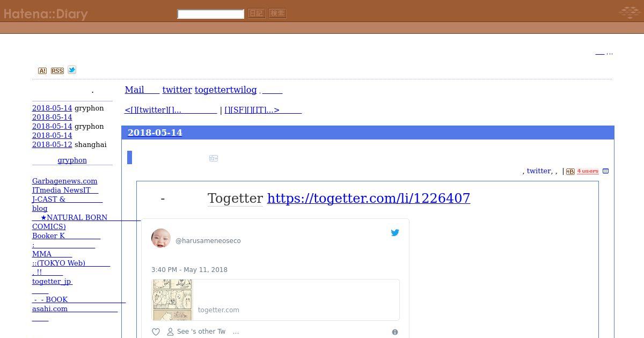Like the tweet with the heart icon
Screen dimensions: 644x338
(x=156, y=332)
